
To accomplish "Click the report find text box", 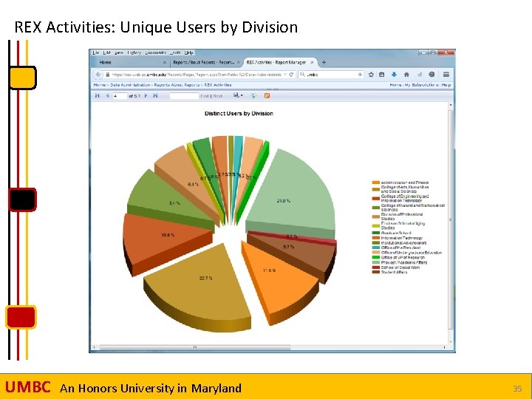I will tap(184, 96).
